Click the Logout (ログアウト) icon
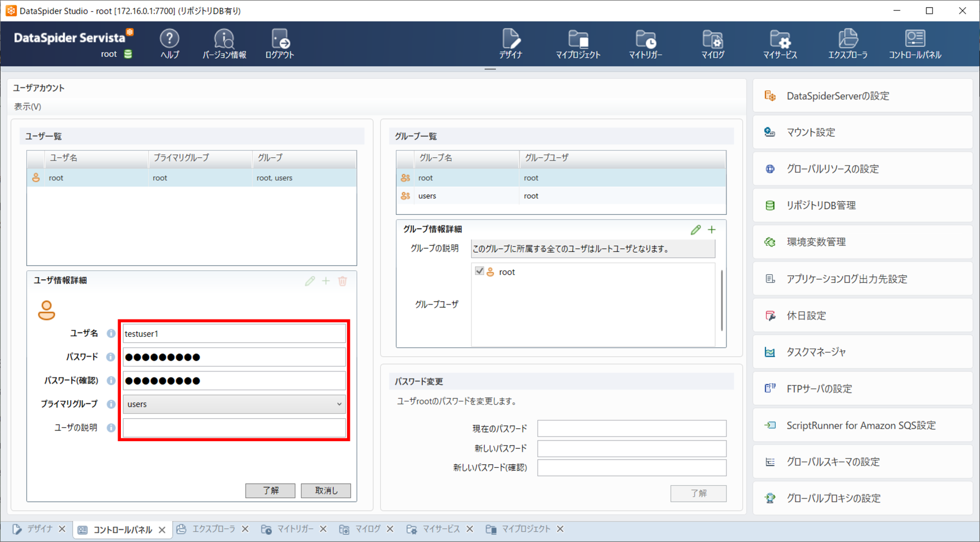Screen dimensions: 980x542 pyautogui.click(x=280, y=43)
